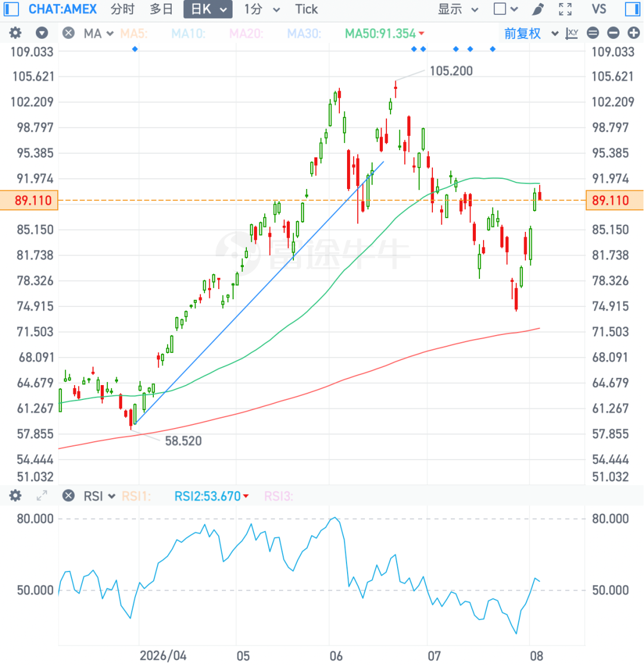
Task: Remove the RSI indicator
Action: click(69, 495)
